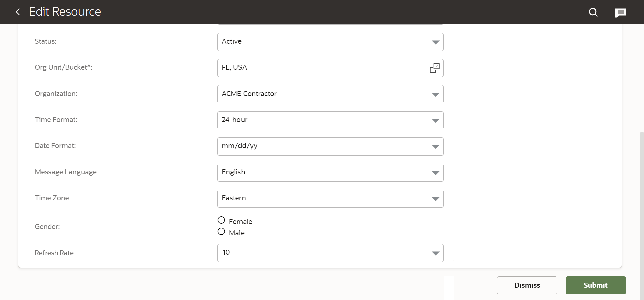
Task: Click the Time Zone dropdown arrow
Action: 435,199
